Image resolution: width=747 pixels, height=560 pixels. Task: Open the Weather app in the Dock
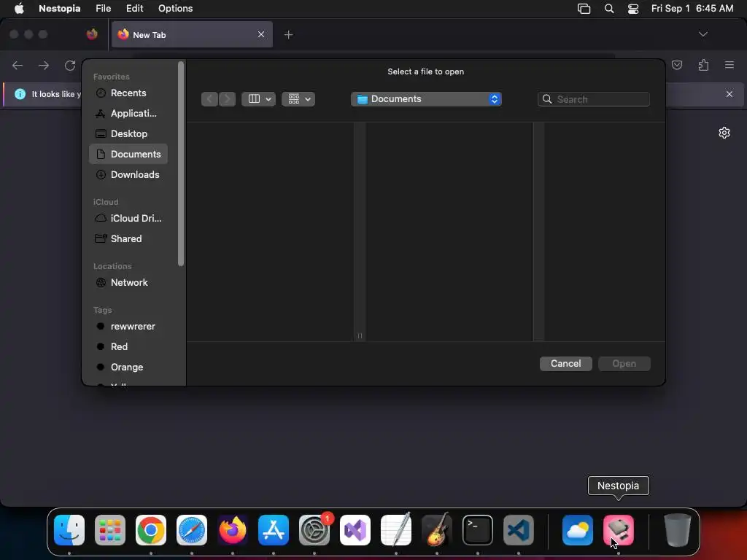click(x=578, y=530)
